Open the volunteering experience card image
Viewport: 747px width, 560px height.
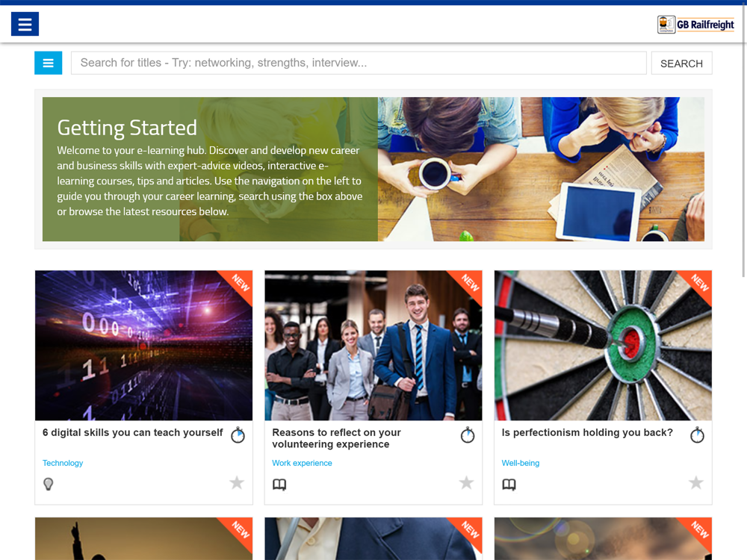coord(373,345)
